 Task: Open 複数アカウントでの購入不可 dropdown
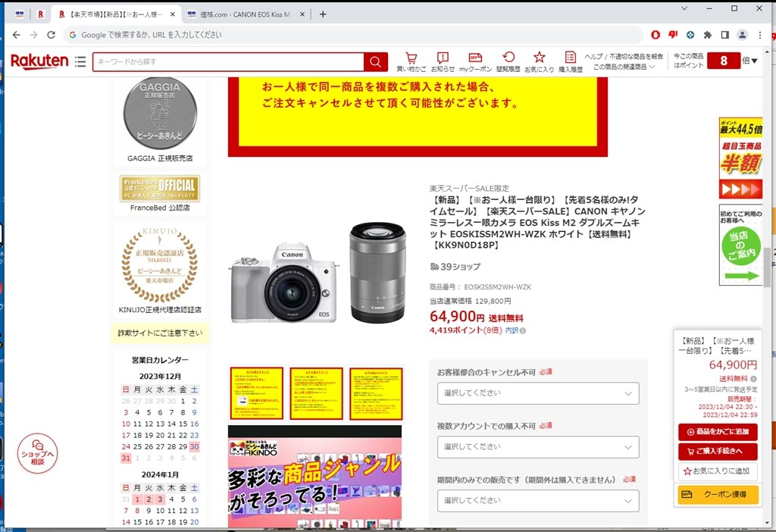538,447
